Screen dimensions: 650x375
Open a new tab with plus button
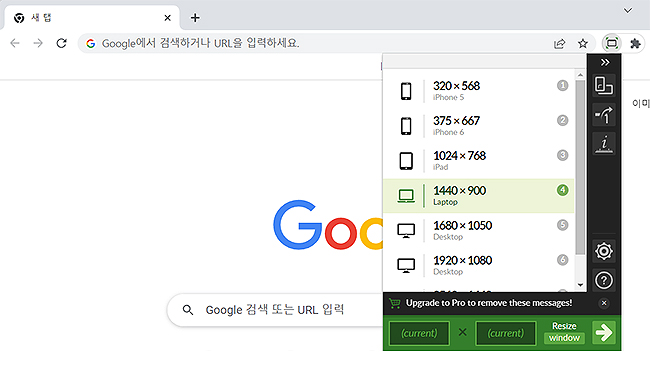tap(195, 18)
